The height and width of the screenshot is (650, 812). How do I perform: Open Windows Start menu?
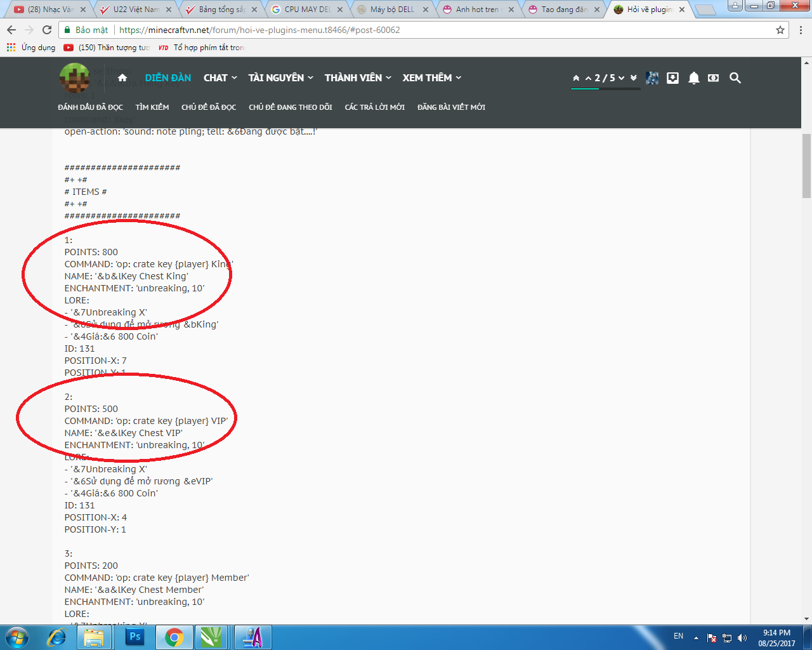coord(16,637)
